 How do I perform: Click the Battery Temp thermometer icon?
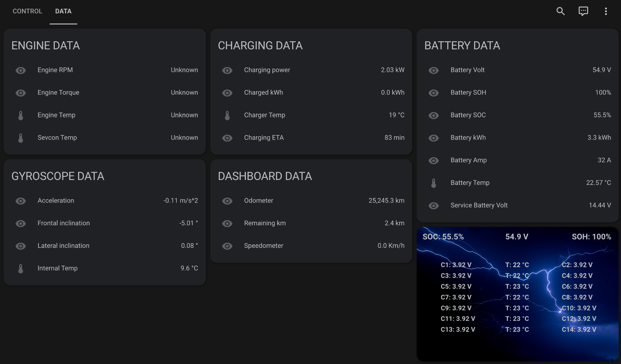point(434,183)
